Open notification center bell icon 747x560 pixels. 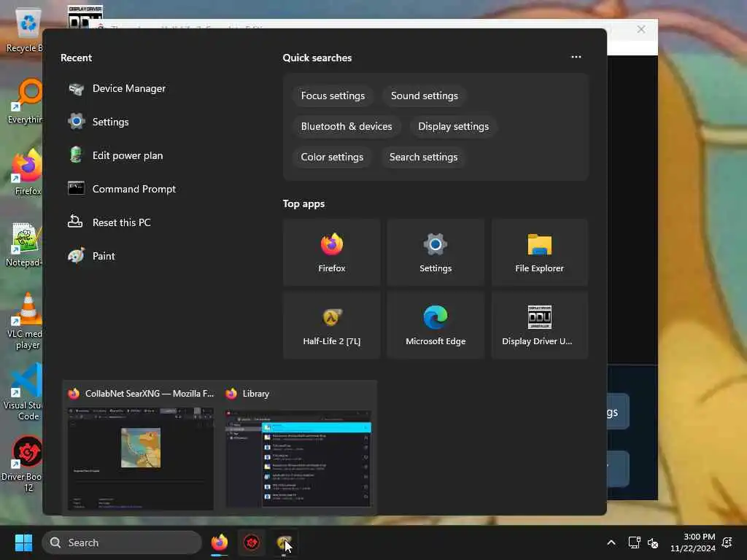(727, 542)
